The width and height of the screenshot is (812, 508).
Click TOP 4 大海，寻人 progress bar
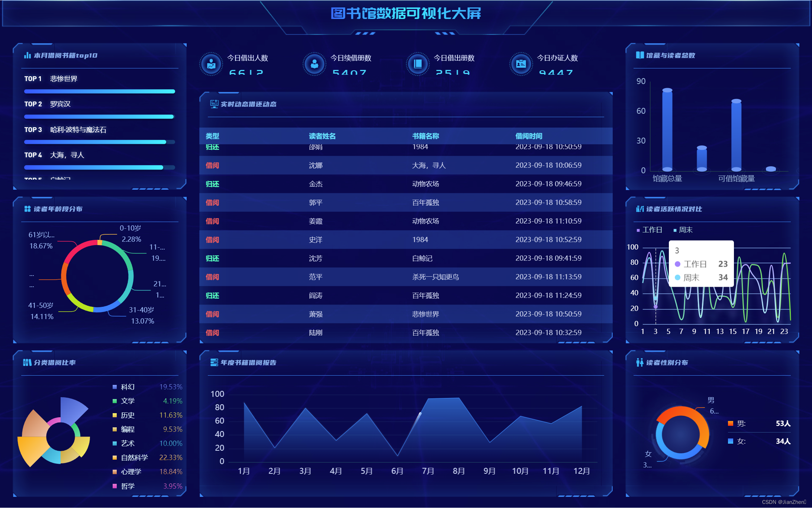(x=100, y=168)
